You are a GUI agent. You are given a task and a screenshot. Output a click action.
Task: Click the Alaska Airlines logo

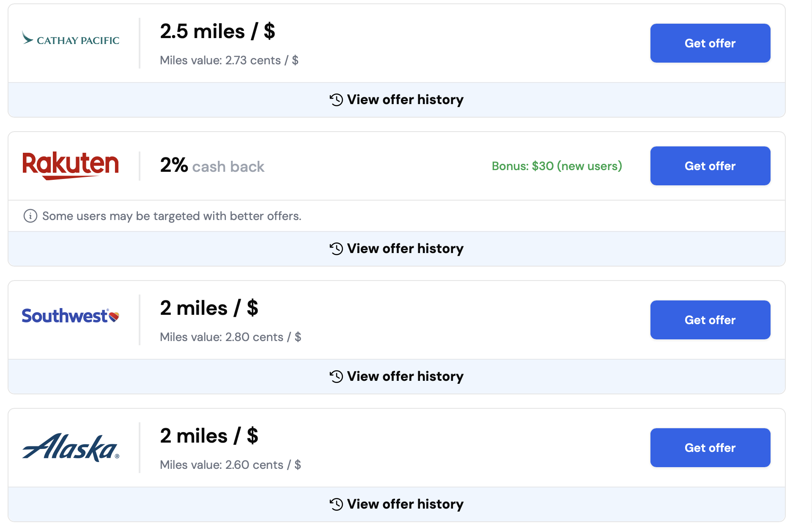pos(71,447)
